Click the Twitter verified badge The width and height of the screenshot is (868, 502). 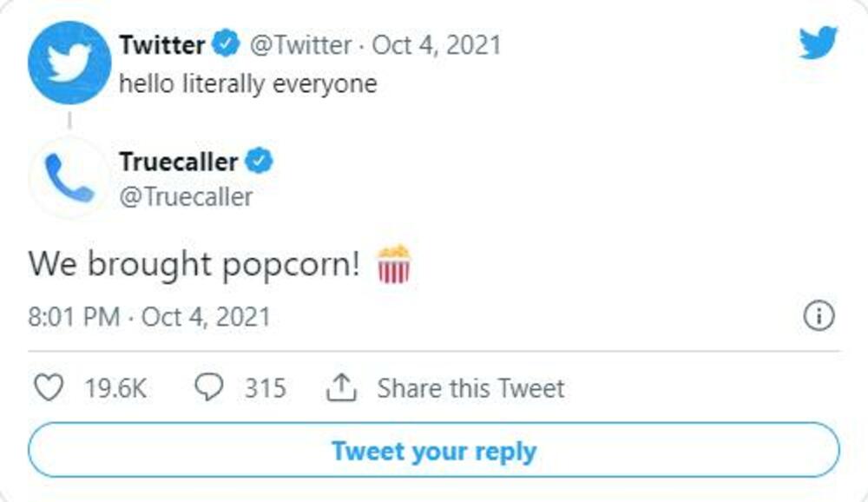[x=227, y=43]
